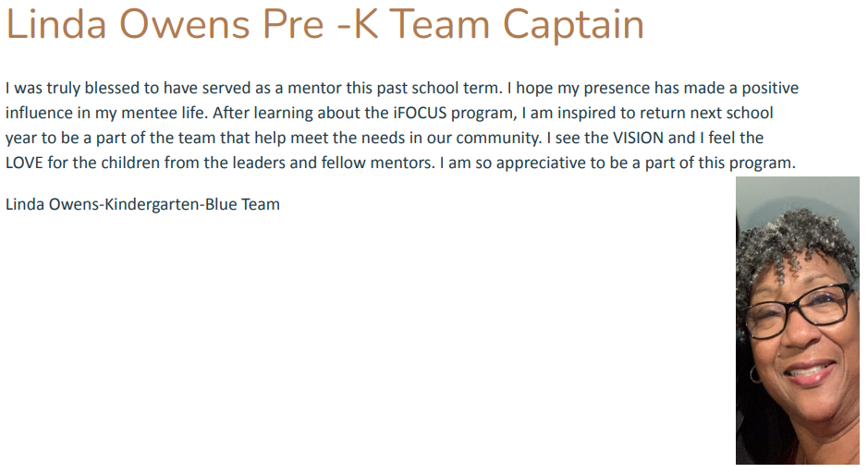Click the Linda Owens portrait photo

click(x=797, y=321)
